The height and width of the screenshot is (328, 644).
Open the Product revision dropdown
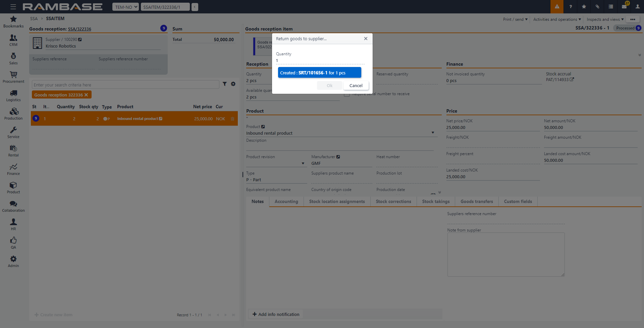303,163
